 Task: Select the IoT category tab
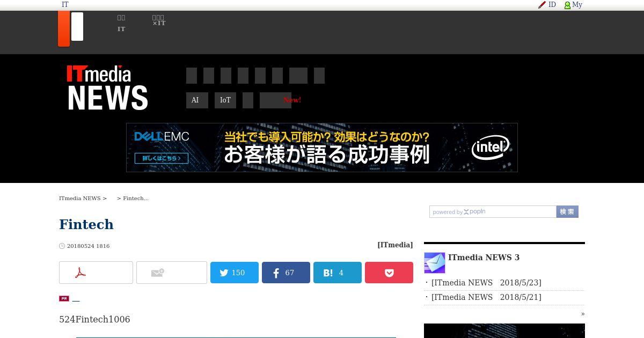pyautogui.click(x=225, y=100)
